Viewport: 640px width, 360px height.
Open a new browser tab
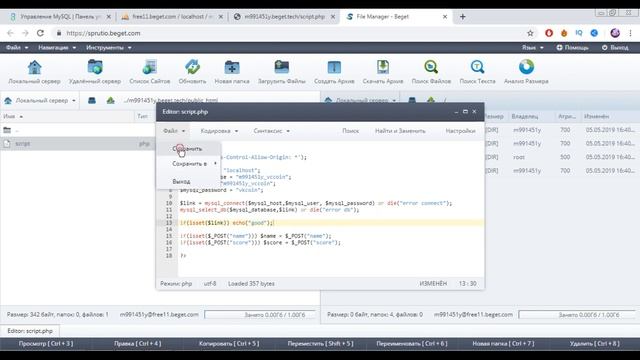tap(462, 17)
